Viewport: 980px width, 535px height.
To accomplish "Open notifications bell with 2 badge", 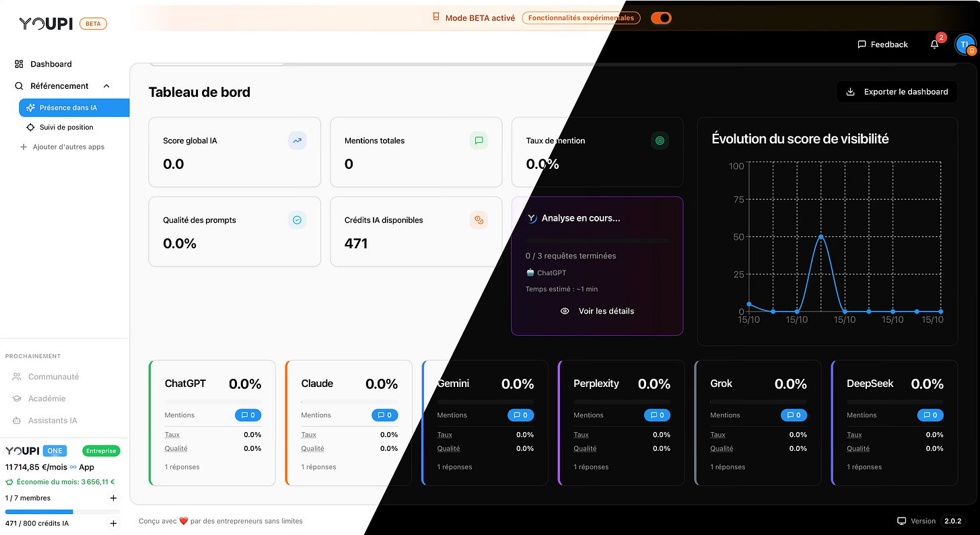I will tap(934, 44).
